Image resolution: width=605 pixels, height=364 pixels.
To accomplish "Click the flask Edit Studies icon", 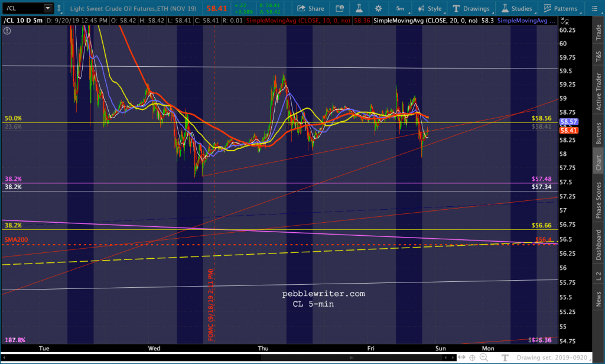I will pyautogui.click(x=359, y=8).
